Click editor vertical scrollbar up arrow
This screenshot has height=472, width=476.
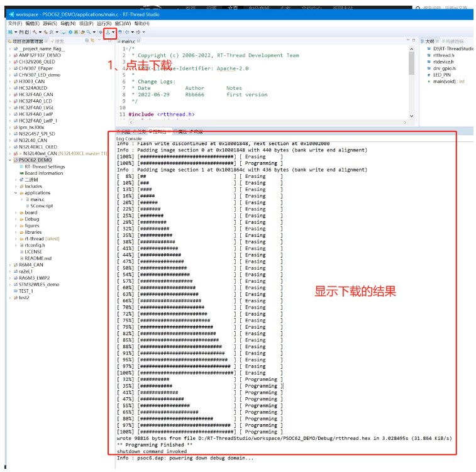[412, 49]
